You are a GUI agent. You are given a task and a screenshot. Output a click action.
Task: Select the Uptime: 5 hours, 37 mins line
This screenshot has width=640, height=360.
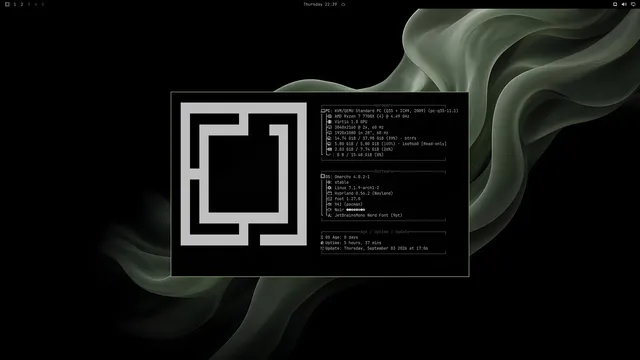[353, 242]
